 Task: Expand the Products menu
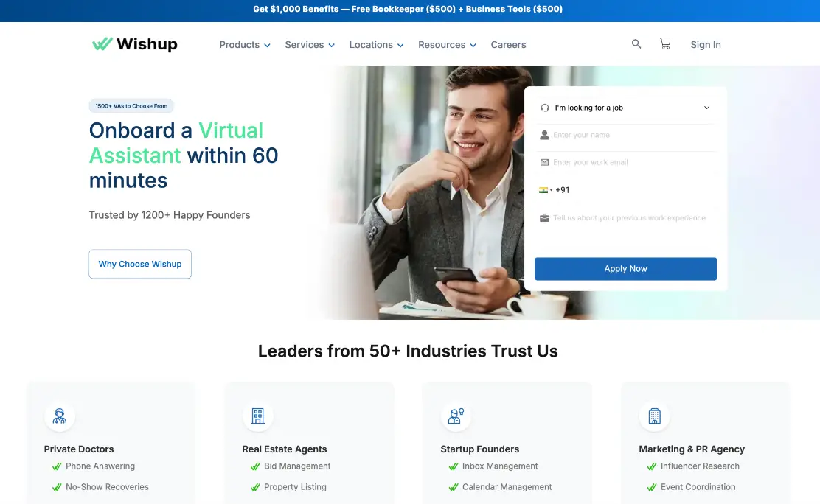coord(245,45)
